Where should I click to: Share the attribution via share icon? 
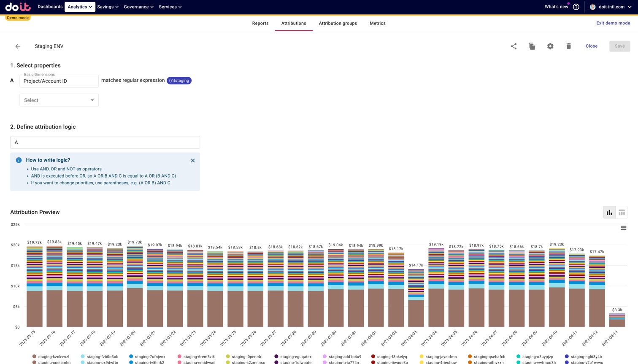coord(514,46)
